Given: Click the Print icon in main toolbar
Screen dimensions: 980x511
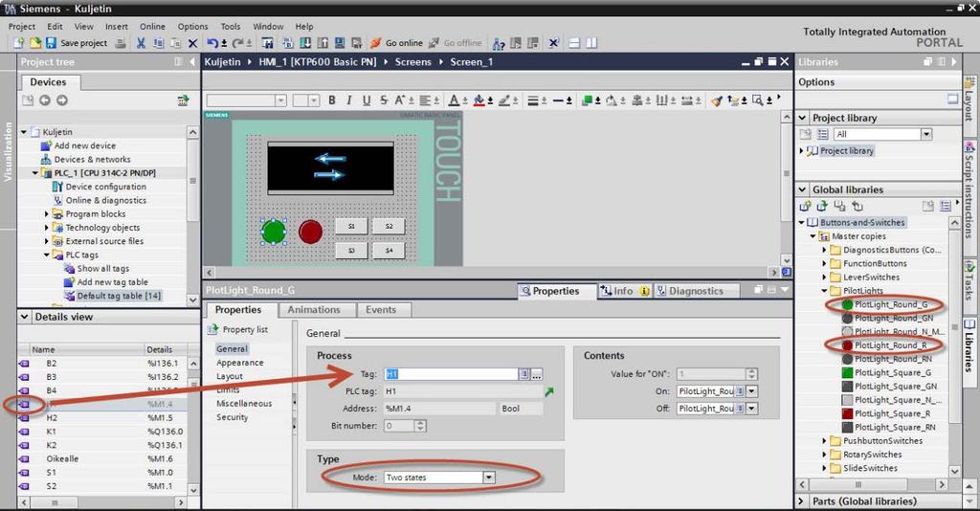Looking at the screenshot, I should click(121, 43).
